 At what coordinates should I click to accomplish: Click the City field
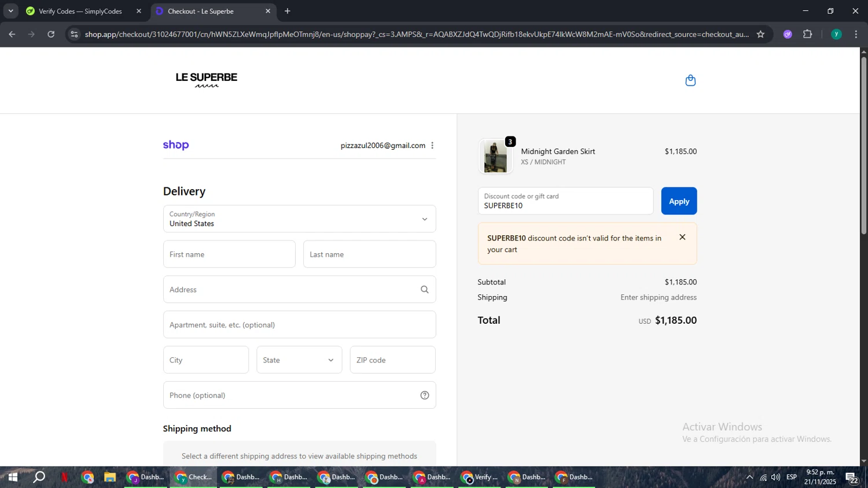206,360
